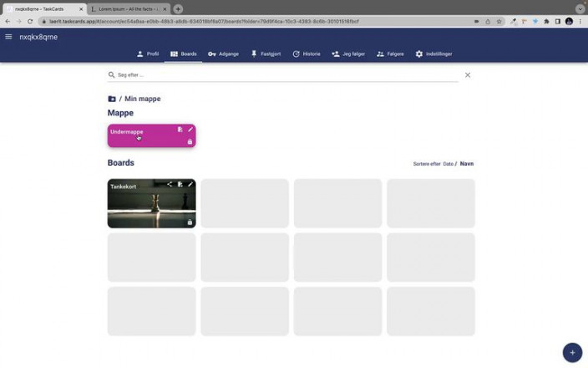Click the blue plus add button
The width and height of the screenshot is (588, 368).
572,352
